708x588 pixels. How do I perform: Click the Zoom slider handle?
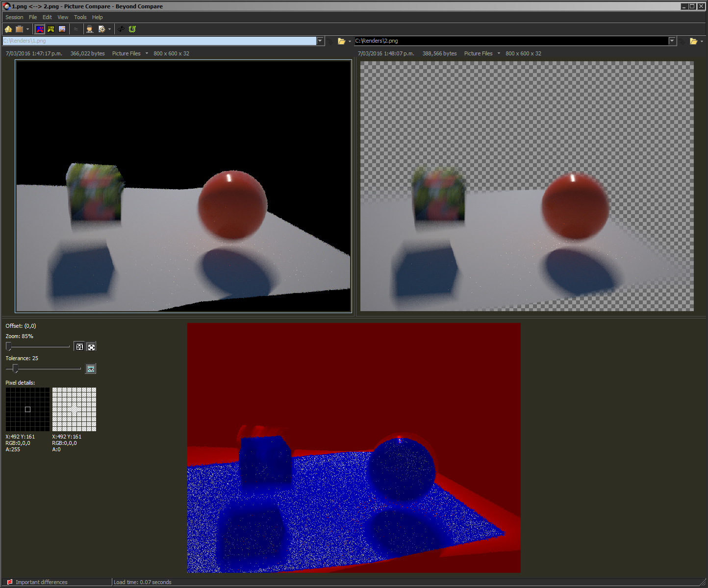coord(8,346)
